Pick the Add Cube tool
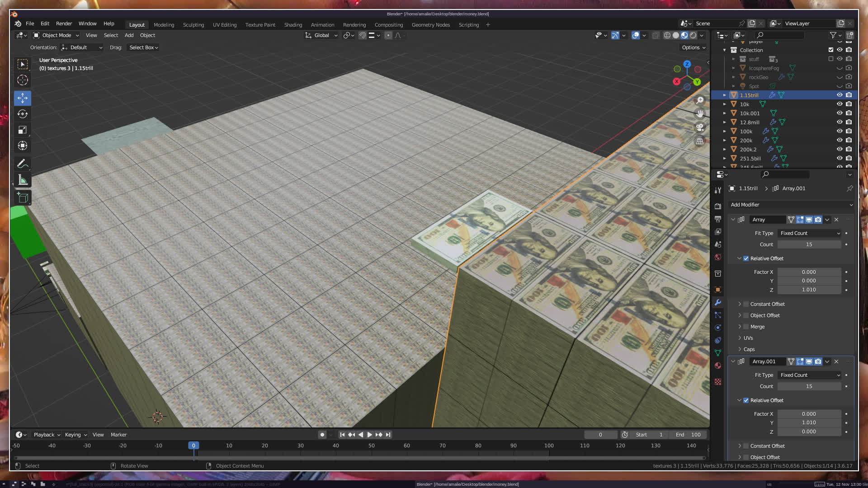This screenshot has height=488, width=868. click(23, 197)
